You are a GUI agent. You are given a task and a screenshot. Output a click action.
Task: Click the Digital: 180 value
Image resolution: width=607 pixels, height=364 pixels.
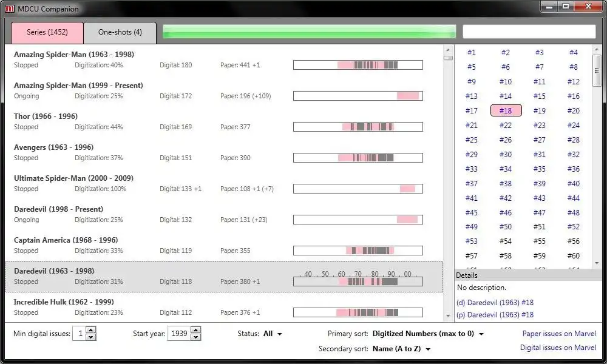coord(176,65)
